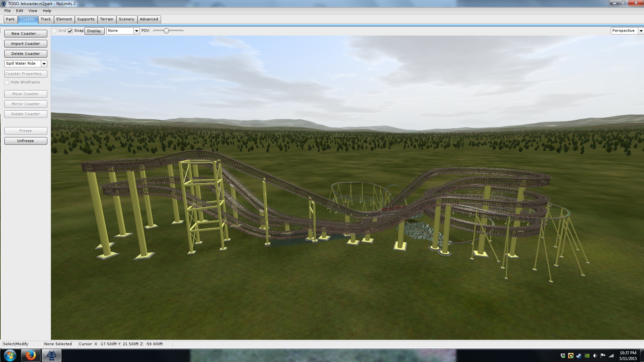The width and height of the screenshot is (644, 362).
Task: Click the Steam tray icon
Action: point(579,356)
